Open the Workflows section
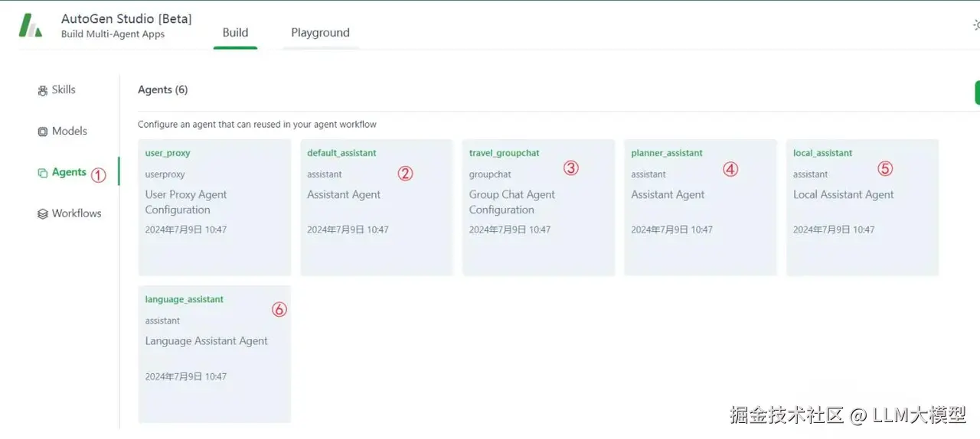The image size is (980, 439). pyautogui.click(x=77, y=213)
